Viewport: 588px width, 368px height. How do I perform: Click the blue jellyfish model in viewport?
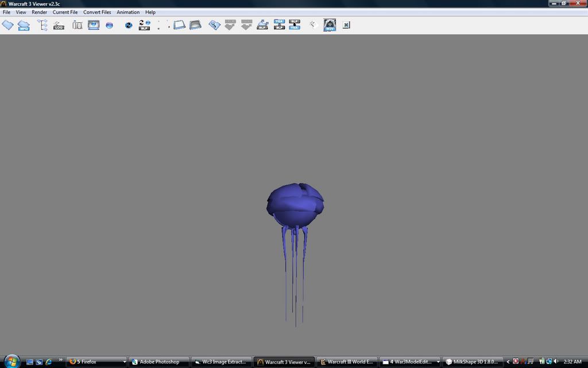tap(295, 205)
